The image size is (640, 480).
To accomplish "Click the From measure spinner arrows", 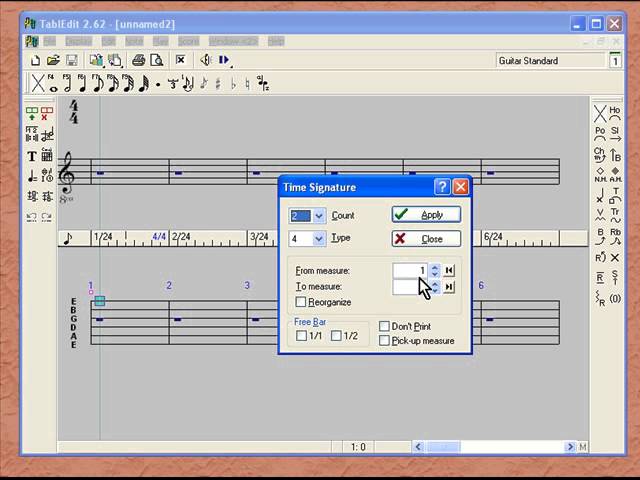I will point(435,271).
